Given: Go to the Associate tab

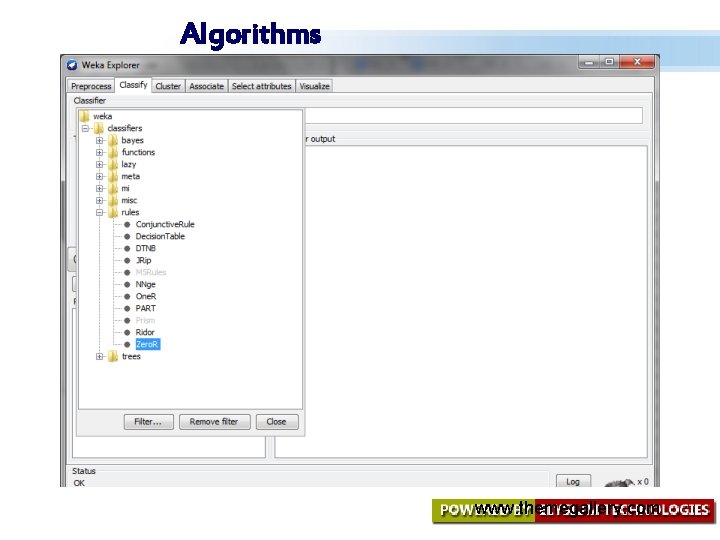Looking at the screenshot, I should 207,86.
